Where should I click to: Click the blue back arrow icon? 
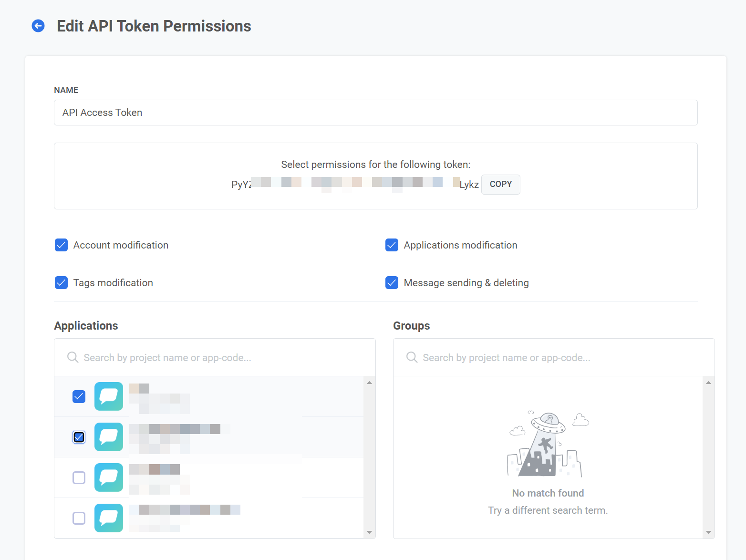38,26
